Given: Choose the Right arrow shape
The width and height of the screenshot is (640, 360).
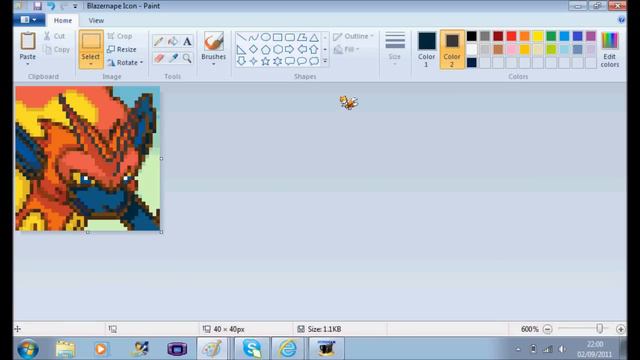Looking at the screenshot, I should pyautogui.click(x=290, y=49).
